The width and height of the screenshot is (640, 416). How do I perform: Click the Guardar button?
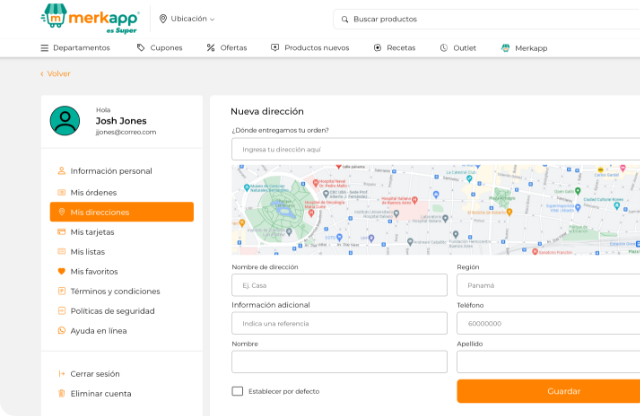pyautogui.click(x=548, y=391)
